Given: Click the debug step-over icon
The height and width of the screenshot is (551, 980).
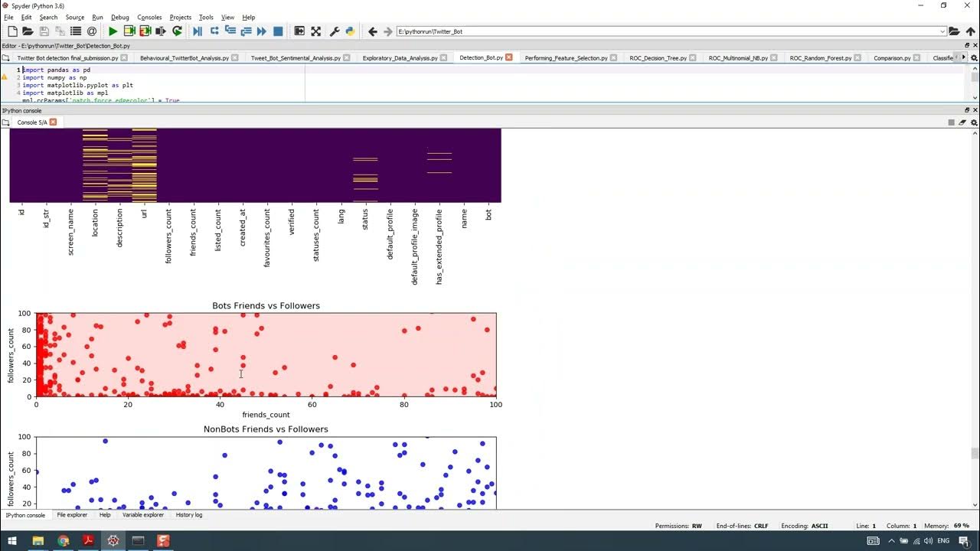Looking at the screenshot, I should (x=214, y=31).
